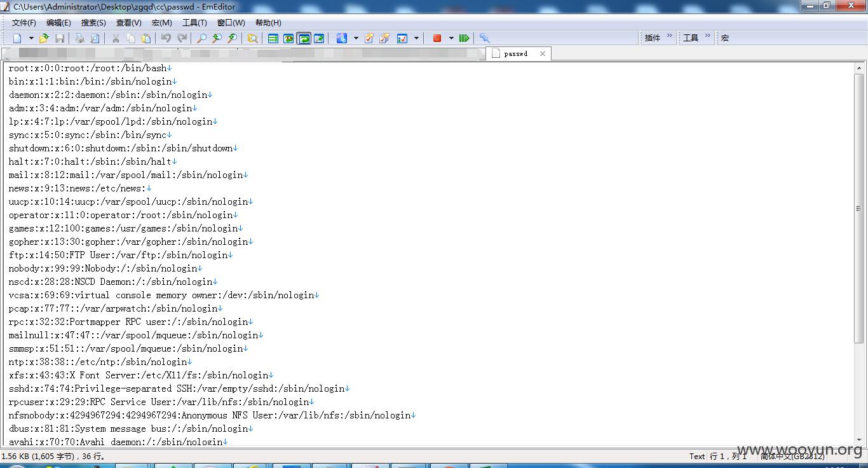Screen dimensions: 868x468
Task: Create a new file with the New icon
Action: (17, 38)
